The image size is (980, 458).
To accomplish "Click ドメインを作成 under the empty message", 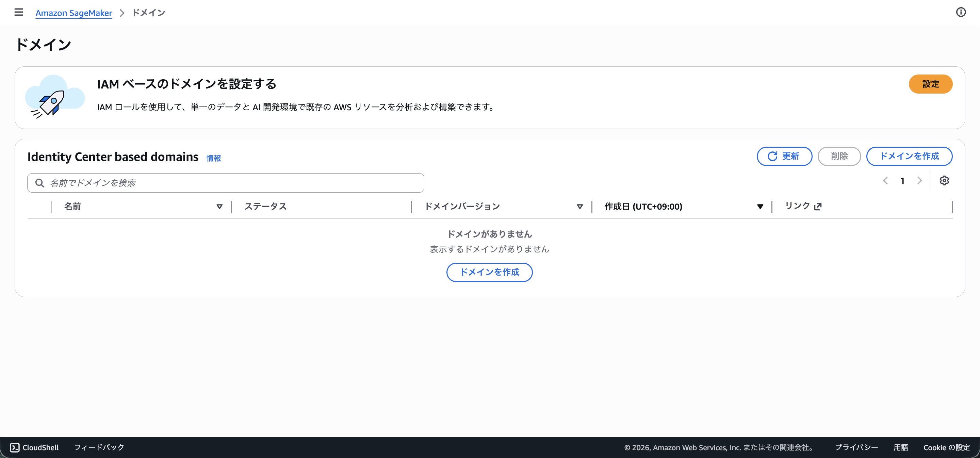I will coord(489,272).
